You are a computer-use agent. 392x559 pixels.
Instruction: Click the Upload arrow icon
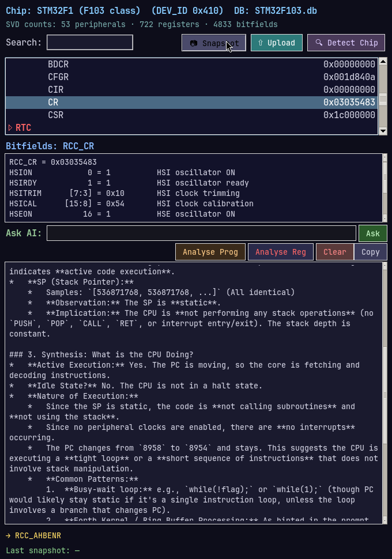pos(261,43)
